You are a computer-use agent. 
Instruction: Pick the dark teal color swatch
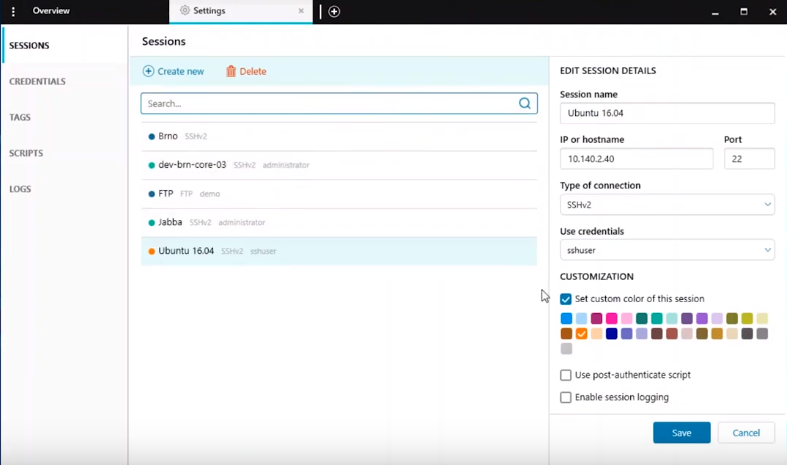641,318
